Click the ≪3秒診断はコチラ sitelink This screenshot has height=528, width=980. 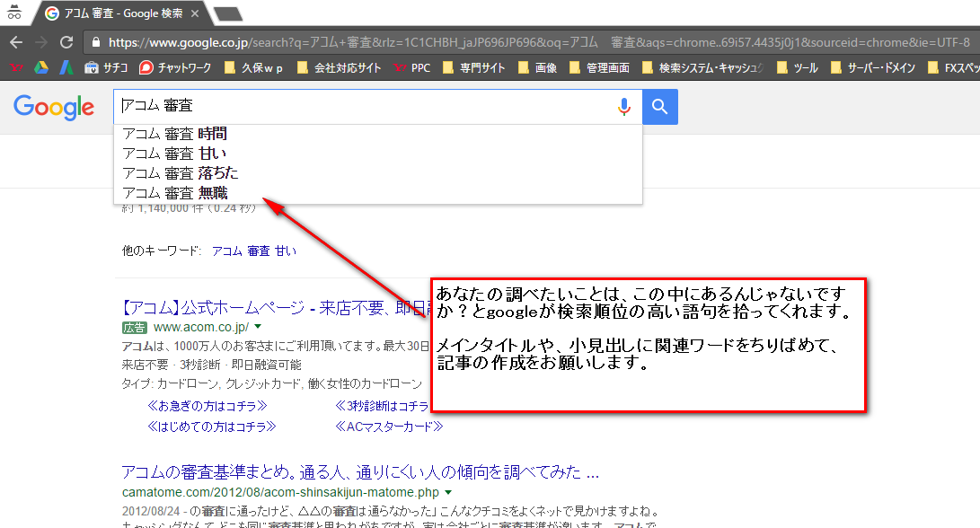(382, 406)
